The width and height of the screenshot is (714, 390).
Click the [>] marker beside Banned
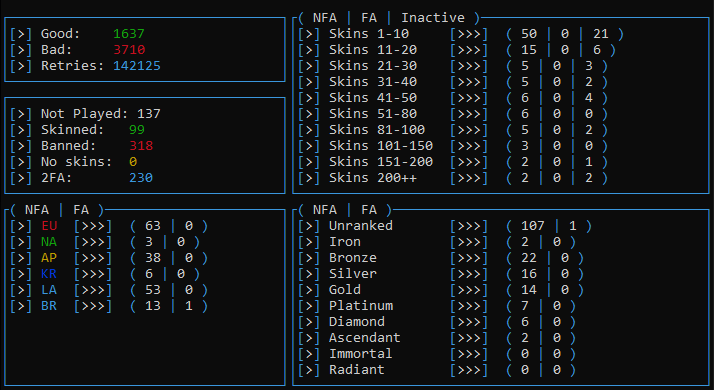pyautogui.click(x=21, y=146)
